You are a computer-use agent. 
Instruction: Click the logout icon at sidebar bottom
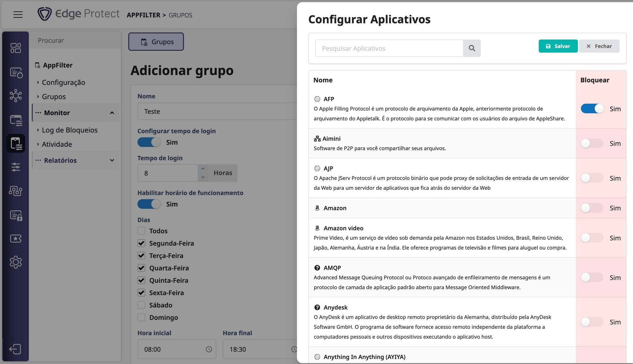(x=15, y=349)
